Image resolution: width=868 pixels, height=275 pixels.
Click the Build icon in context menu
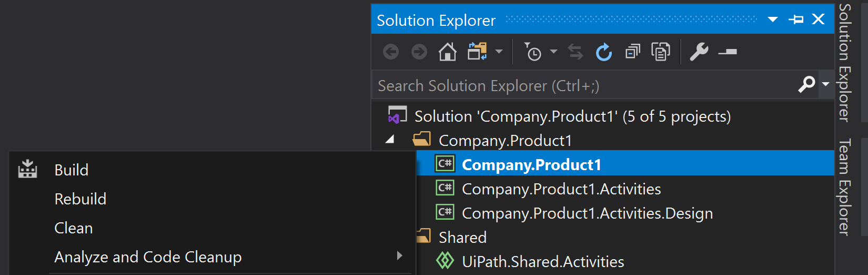(x=27, y=169)
